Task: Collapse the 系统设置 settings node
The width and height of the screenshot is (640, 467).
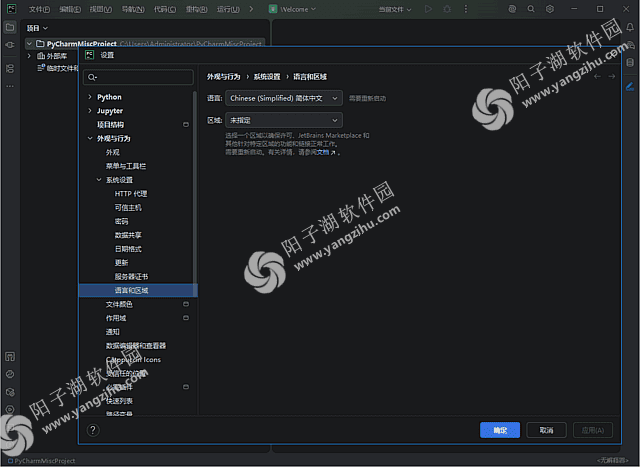Action: (99, 180)
